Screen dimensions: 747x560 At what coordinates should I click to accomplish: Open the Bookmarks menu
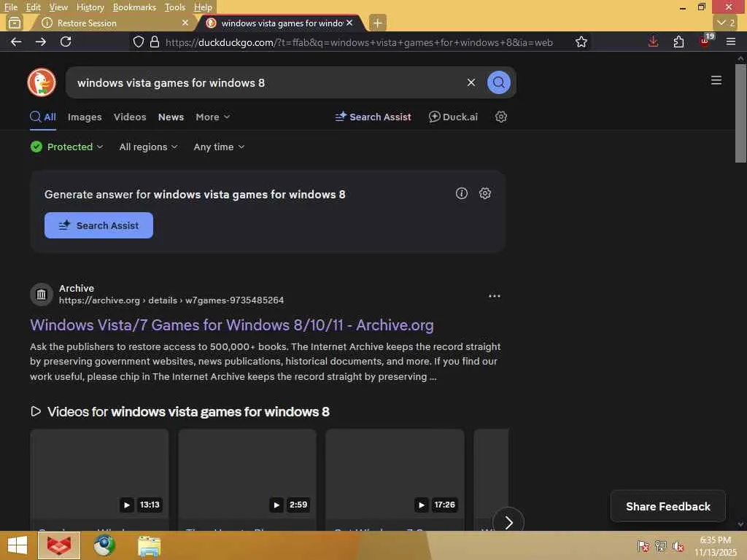134,7
